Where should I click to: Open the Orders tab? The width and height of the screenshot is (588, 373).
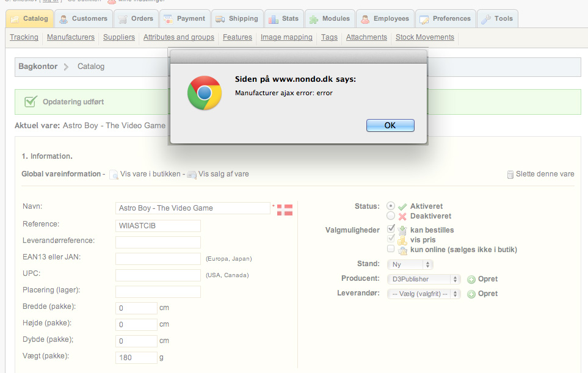(136, 19)
